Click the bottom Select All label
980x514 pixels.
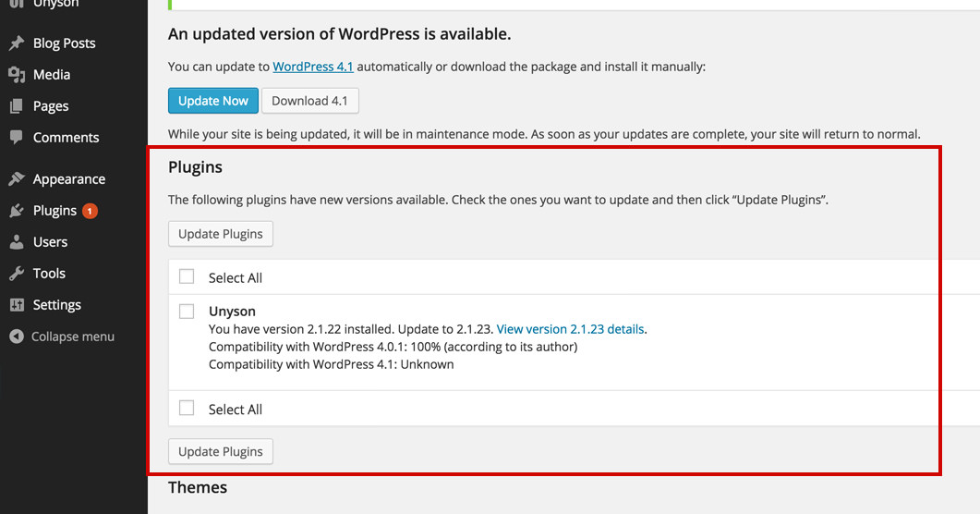click(x=236, y=410)
